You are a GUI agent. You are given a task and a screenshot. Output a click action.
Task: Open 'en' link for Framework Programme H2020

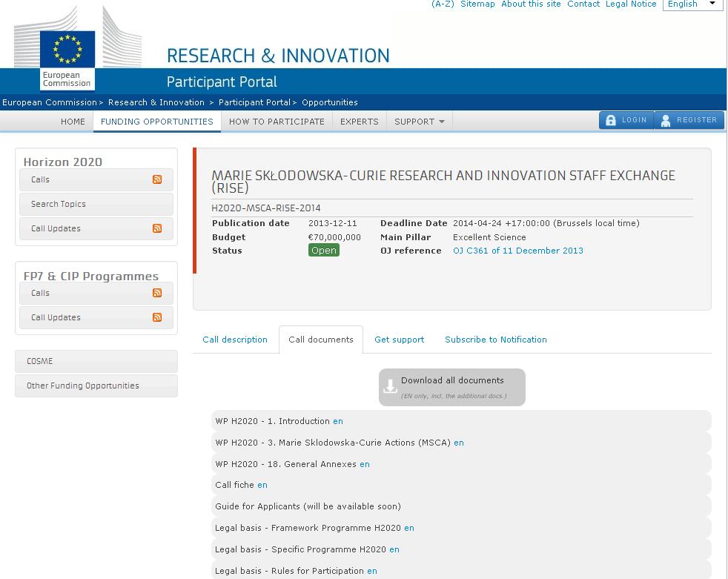tap(409, 528)
